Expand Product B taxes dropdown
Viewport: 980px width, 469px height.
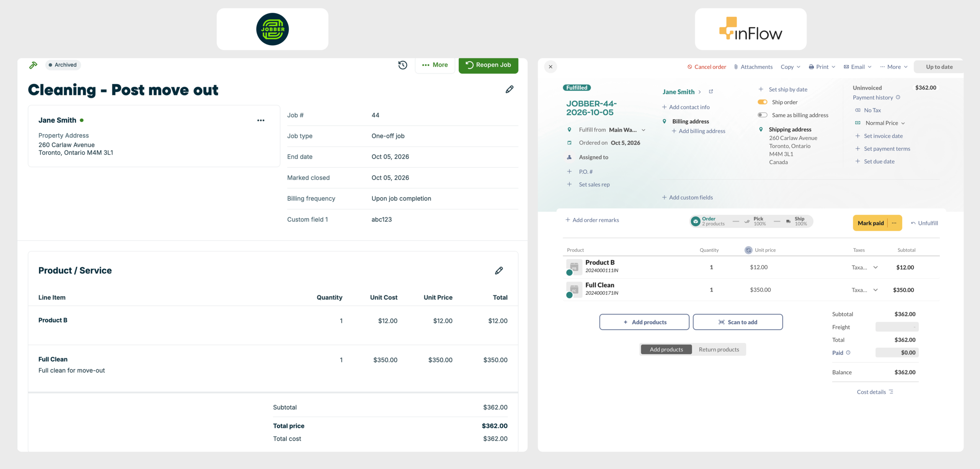point(875,267)
